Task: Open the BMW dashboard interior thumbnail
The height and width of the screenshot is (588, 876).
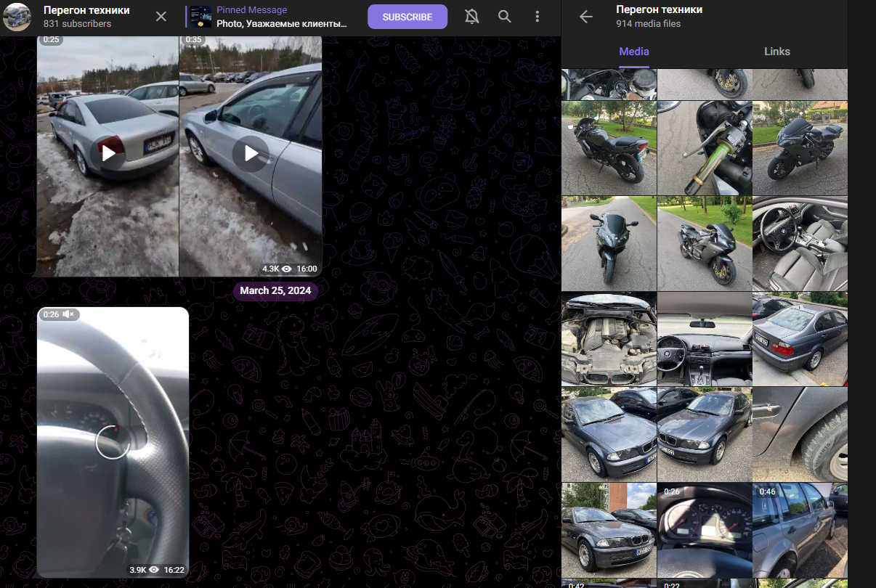Action: tap(705, 339)
